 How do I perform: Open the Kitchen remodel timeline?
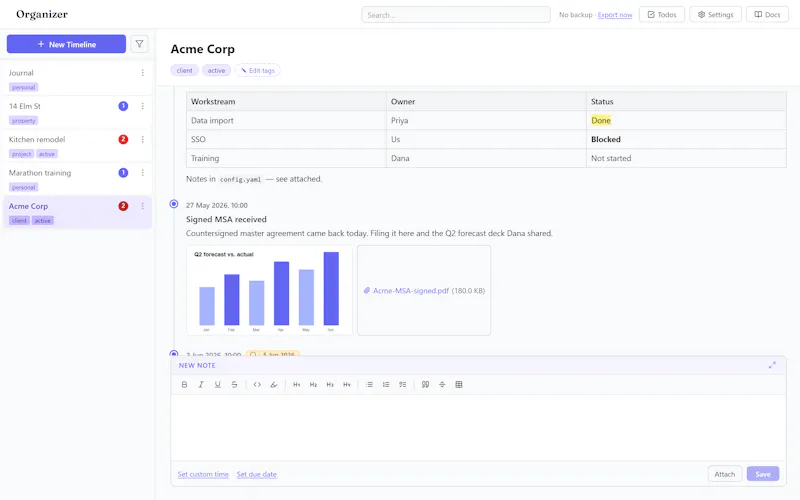click(x=78, y=146)
